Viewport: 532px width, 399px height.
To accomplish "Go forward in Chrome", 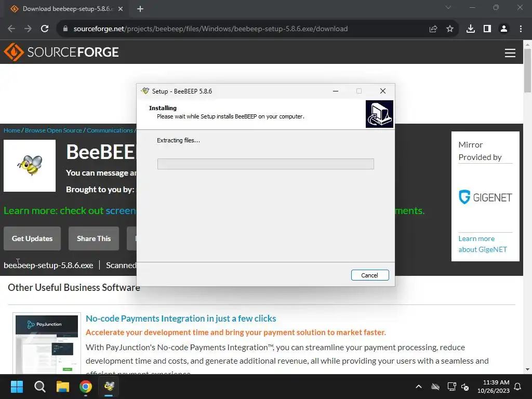I will (x=28, y=29).
